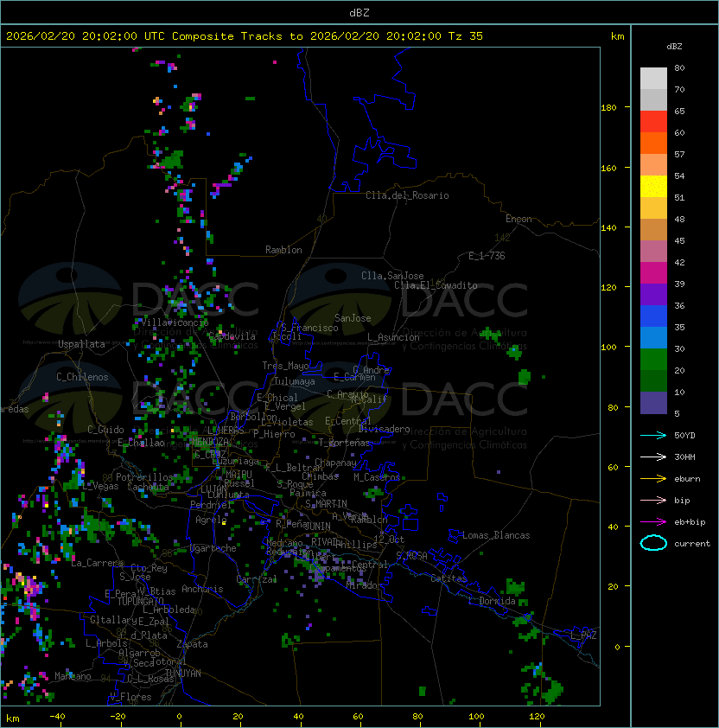The height and width of the screenshot is (728, 719).
Task: Click the magenta eb+bip arrow in legend
Action: click(x=653, y=522)
